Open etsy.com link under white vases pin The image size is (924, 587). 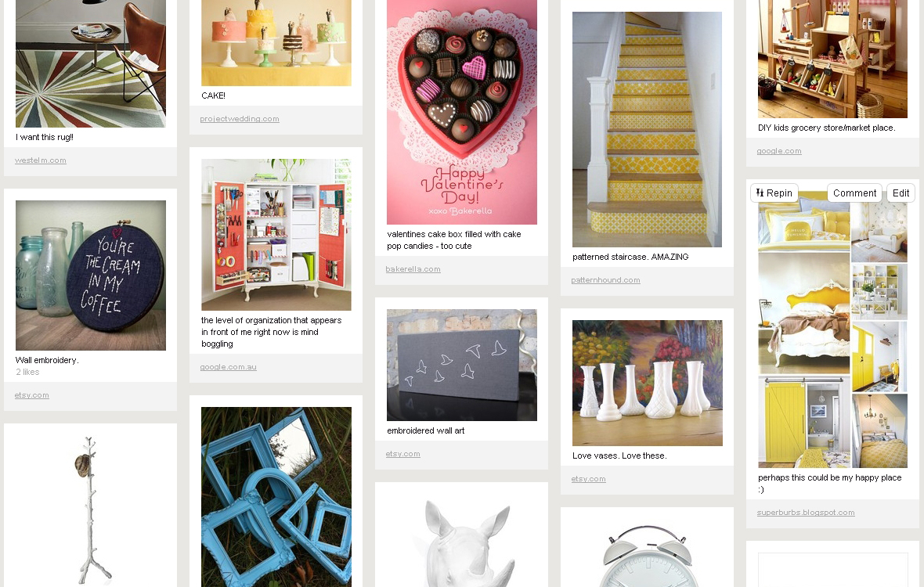[588, 479]
